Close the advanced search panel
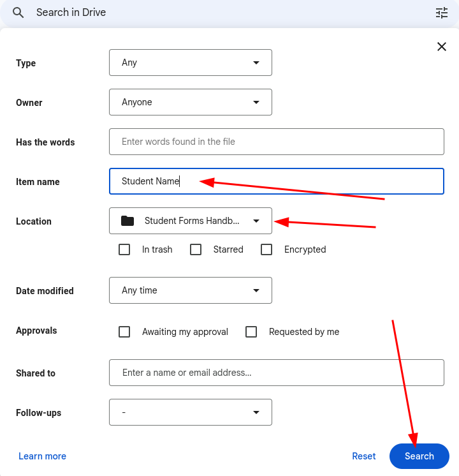The image size is (459, 476). 442,47
